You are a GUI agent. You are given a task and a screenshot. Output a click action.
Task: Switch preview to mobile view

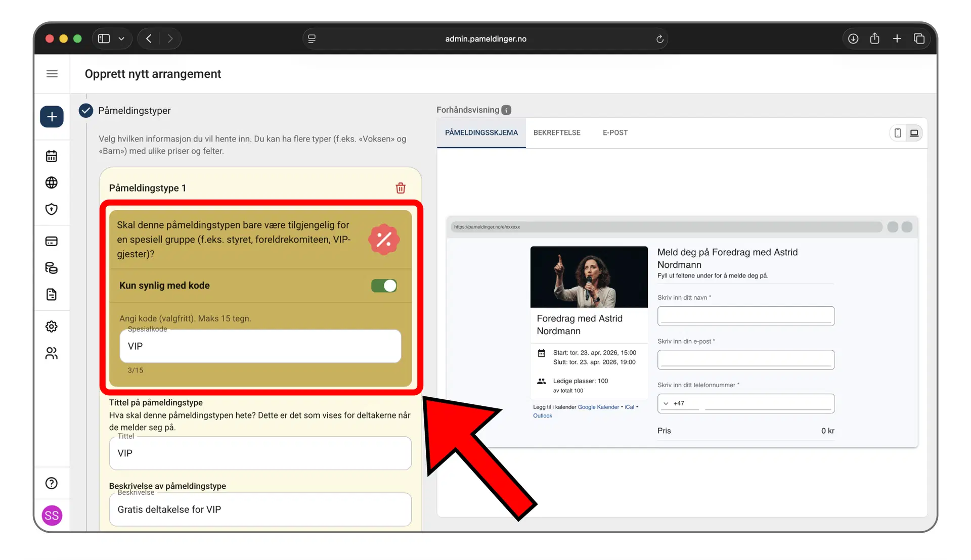point(898,133)
